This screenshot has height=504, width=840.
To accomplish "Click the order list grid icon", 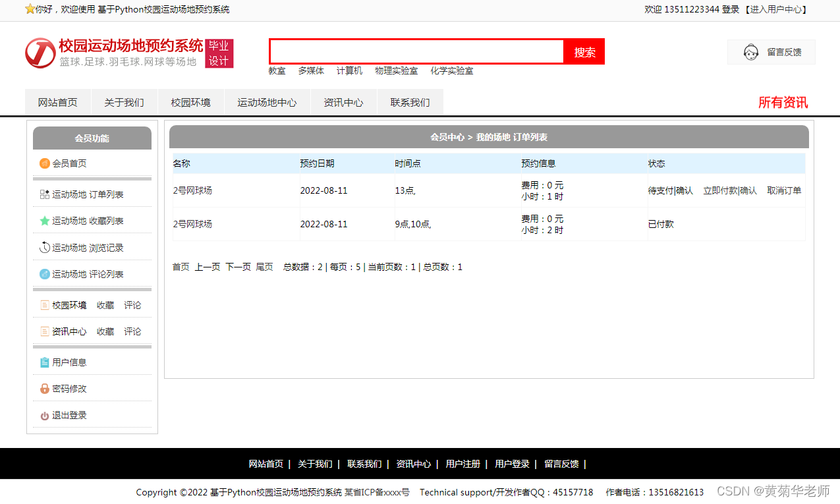I will (45, 194).
